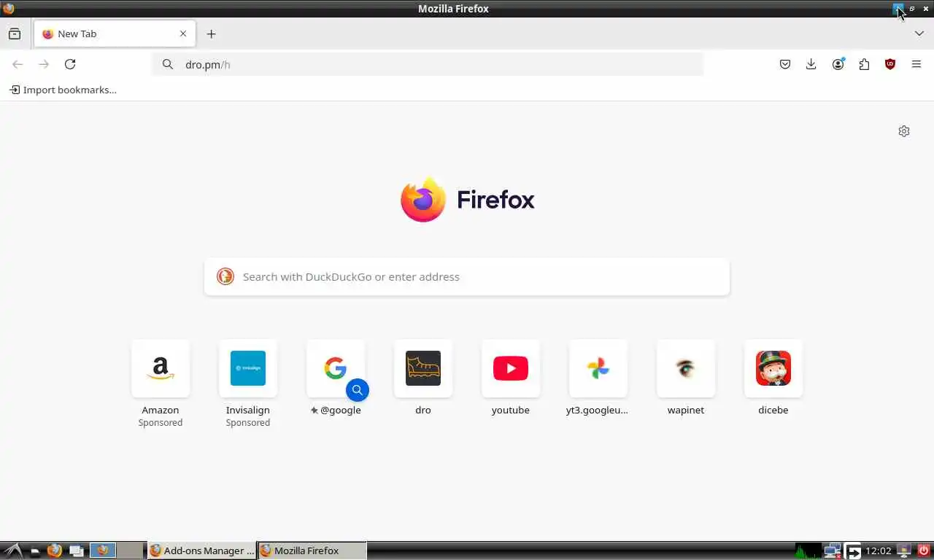934x560 pixels.
Task: Click the 12:02 clock in the tray
Action: [x=879, y=551]
